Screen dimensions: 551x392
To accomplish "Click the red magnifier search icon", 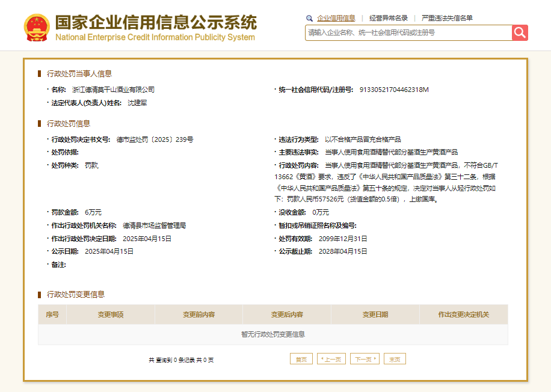I will (519, 32).
